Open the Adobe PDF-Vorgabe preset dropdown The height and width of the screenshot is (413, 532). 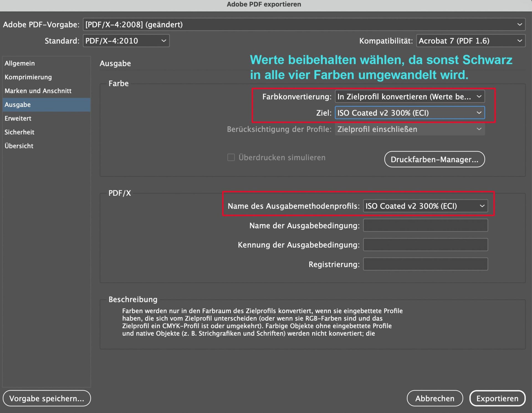coord(304,24)
